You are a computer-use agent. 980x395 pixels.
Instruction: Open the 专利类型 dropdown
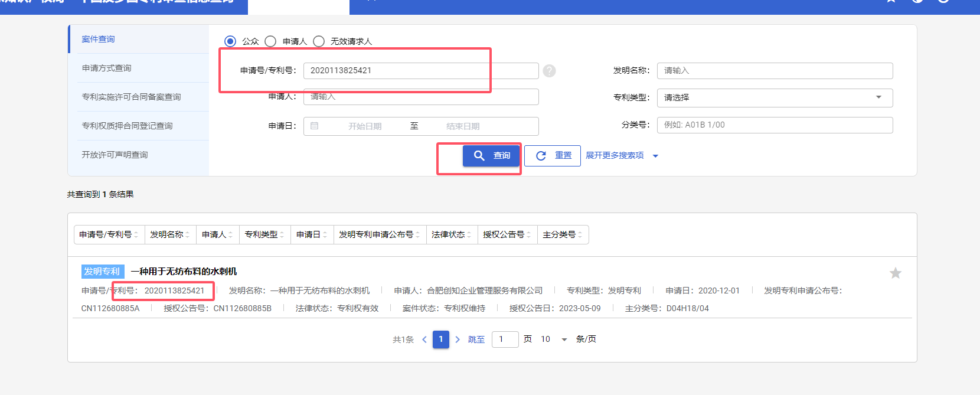coord(774,97)
